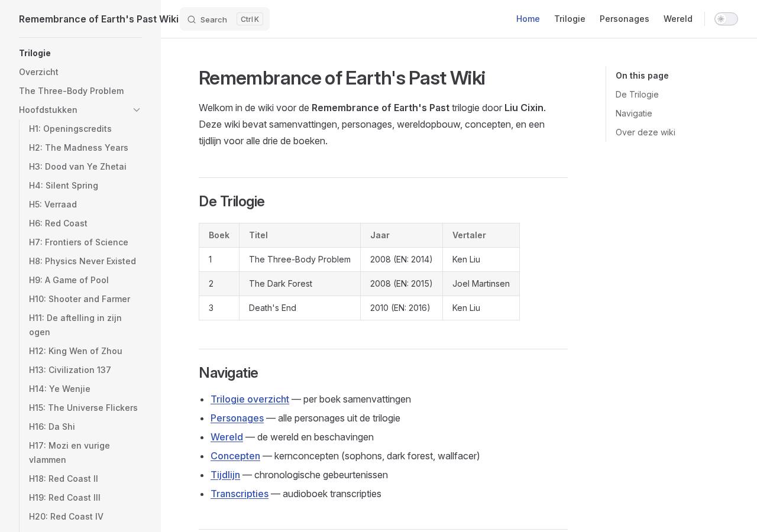This screenshot has height=532, width=757.
Task: Jump to De Trilogie in On this page
Action: (x=637, y=95)
